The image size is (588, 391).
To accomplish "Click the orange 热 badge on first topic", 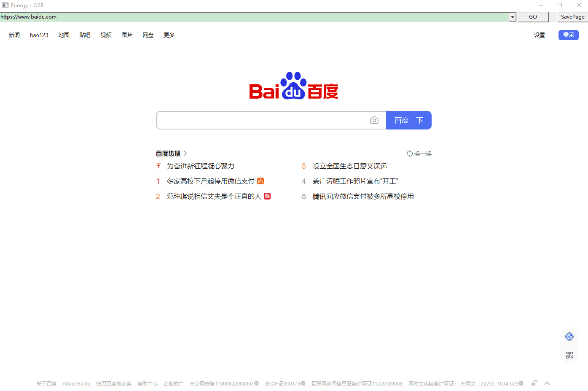I will point(260,181).
